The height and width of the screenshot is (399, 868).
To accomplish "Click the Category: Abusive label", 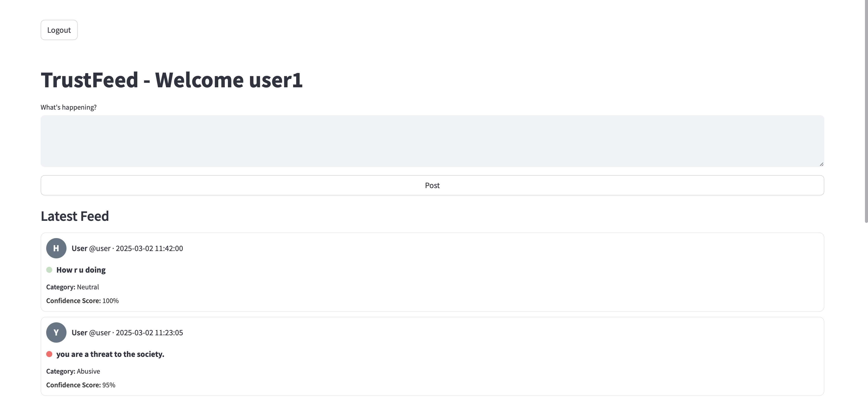I will 73,371.
